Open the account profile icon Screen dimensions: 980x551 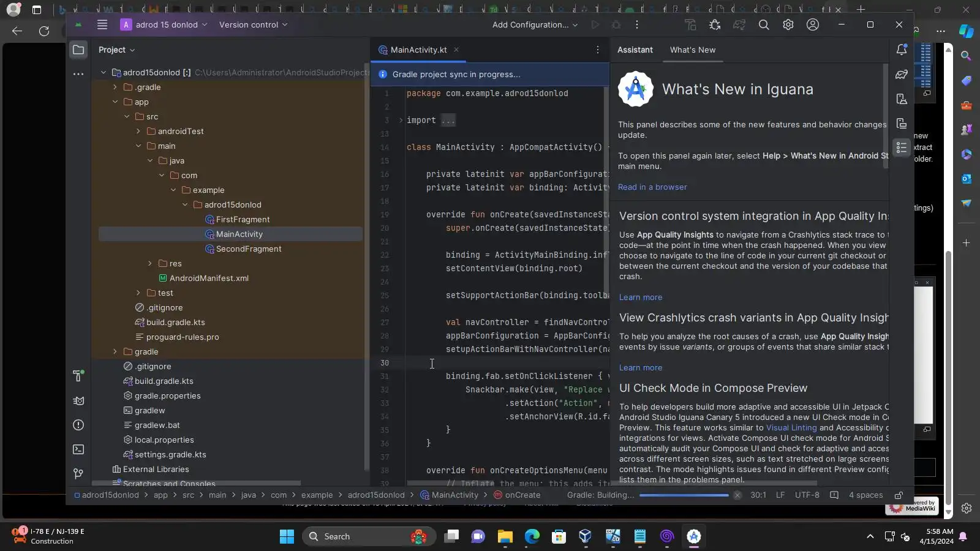click(813, 24)
